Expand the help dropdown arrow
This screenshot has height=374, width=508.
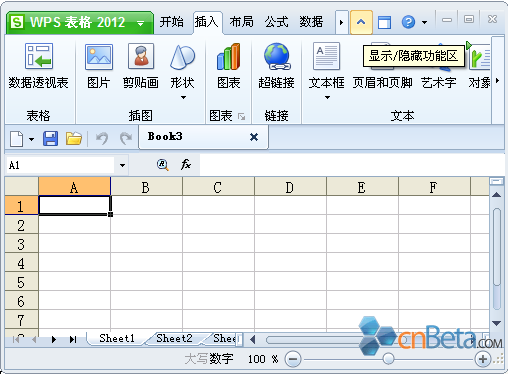424,23
